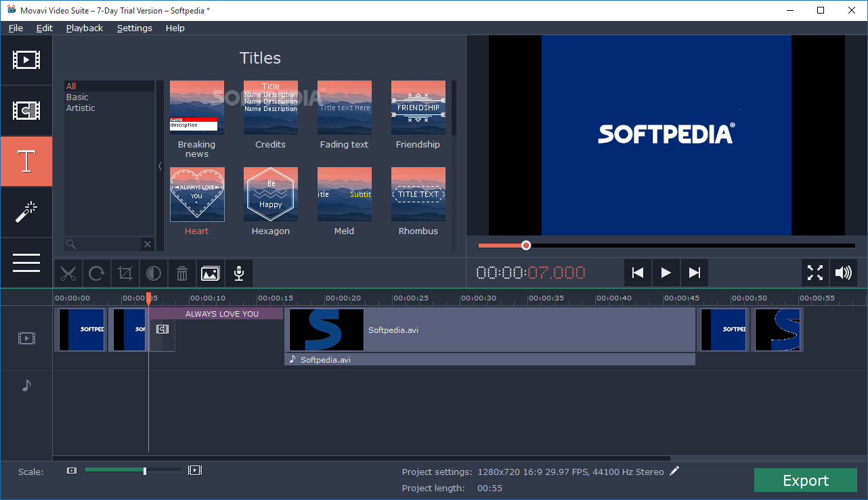Select the Softpedia.avi audio track clip
Viewport: 868px width, 500px height.
point(490,359)
